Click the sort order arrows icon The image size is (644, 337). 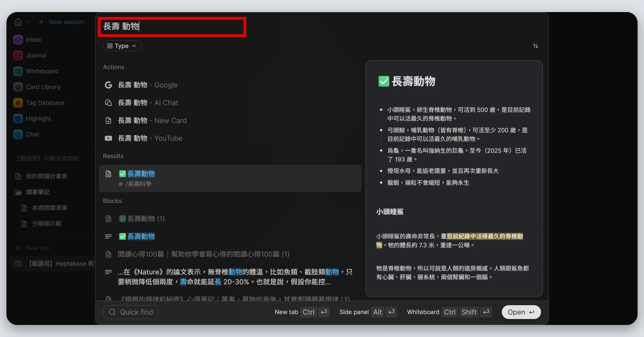pos(535,46)
